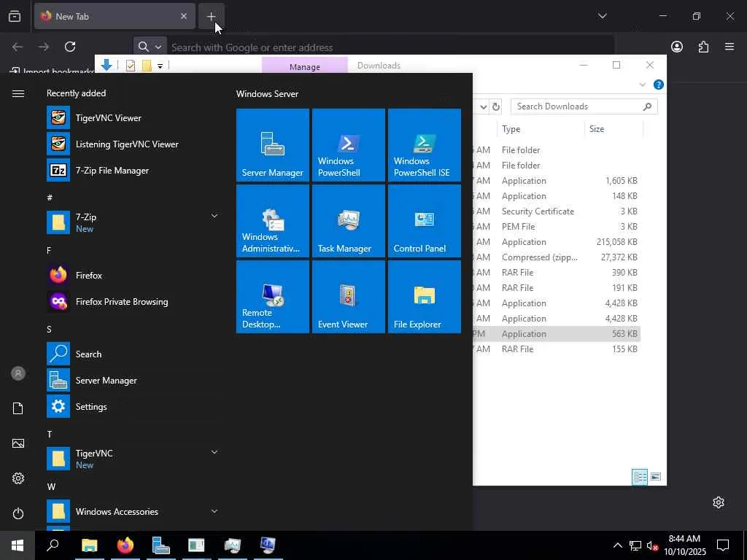Open the Firefox extensions icon

[x=703, y=47]
